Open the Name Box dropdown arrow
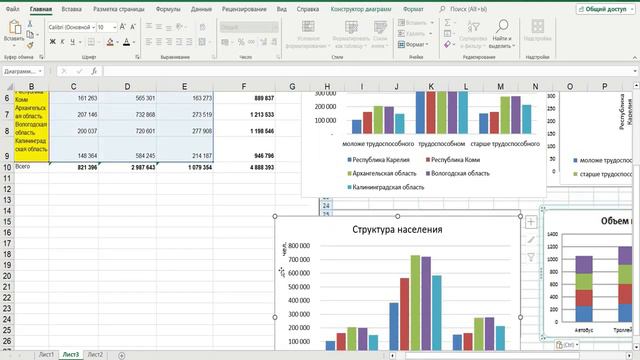Viewport: 640px width, 360px height. click(x=40, y=71)
